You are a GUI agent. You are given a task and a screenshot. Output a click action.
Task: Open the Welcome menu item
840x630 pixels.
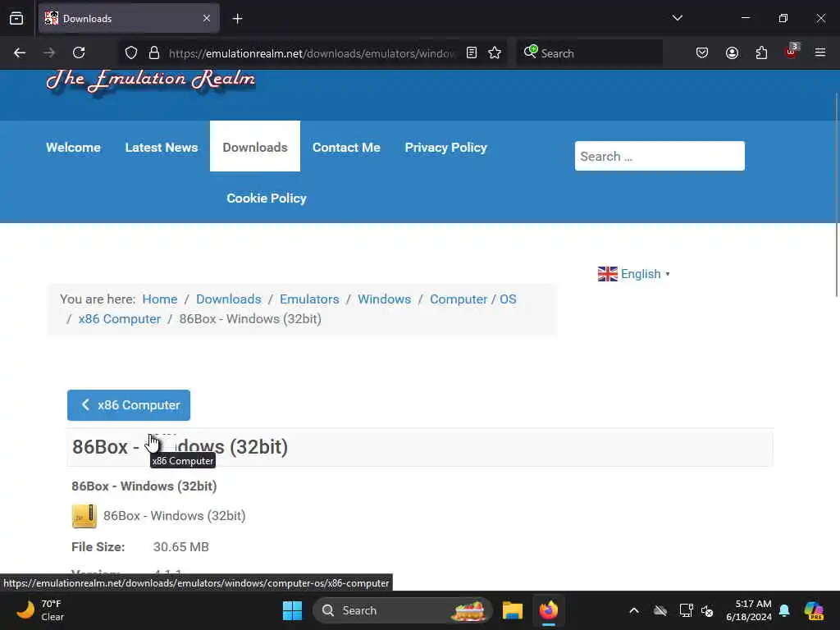(x=73, y=148)
